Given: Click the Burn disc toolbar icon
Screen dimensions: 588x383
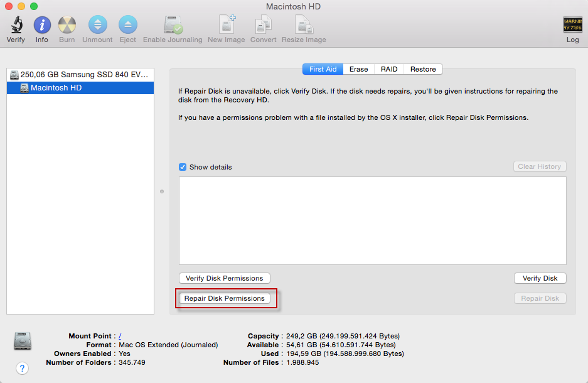Looking at the screenshot, I should (x=67, y=24).
